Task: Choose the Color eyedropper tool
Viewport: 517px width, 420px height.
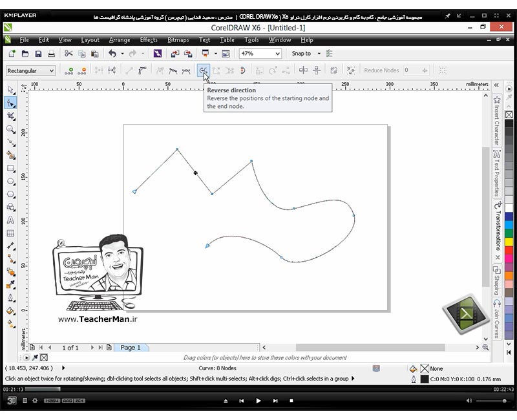Action: coord(10,285)
